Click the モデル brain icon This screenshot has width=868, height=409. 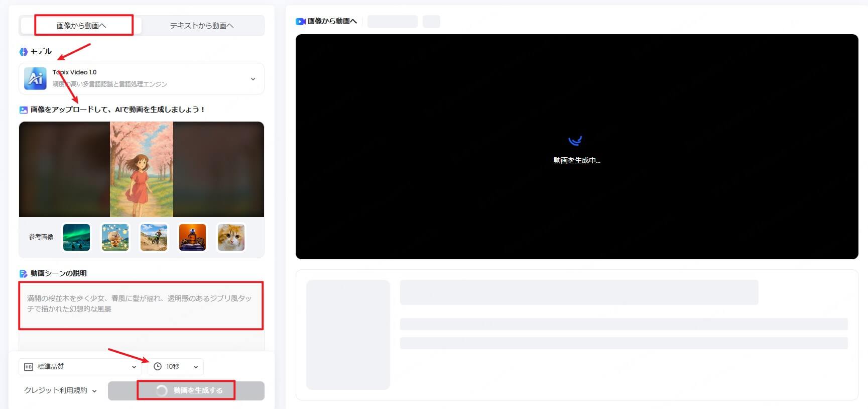24,52
